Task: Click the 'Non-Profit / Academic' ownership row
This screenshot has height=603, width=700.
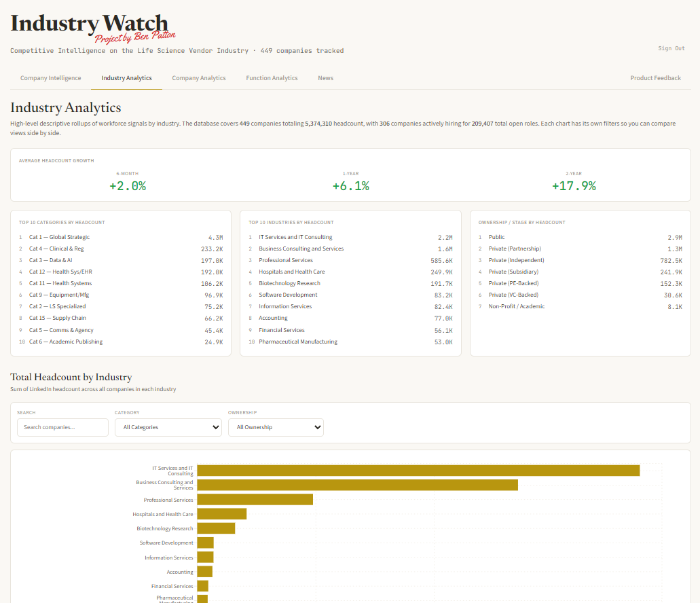Action: [x=581, y=307]
